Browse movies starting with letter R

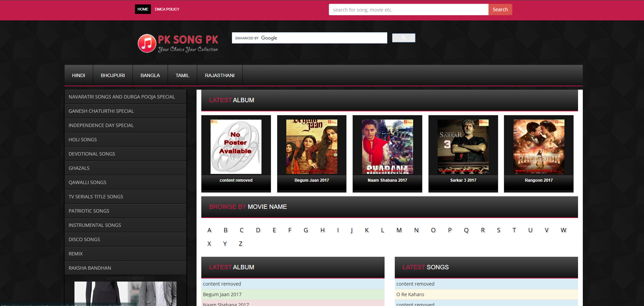483,230
